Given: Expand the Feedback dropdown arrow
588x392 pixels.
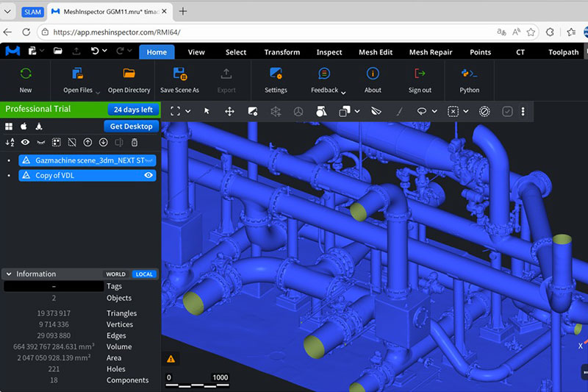Looking at the screenshot, I should pos(343,91).
